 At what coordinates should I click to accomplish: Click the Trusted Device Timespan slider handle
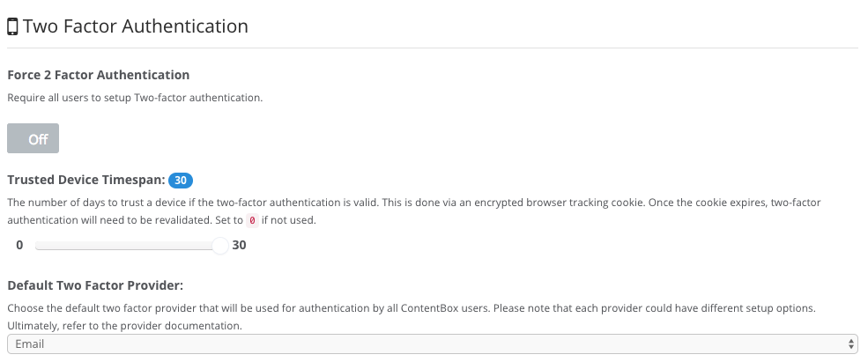220,246
